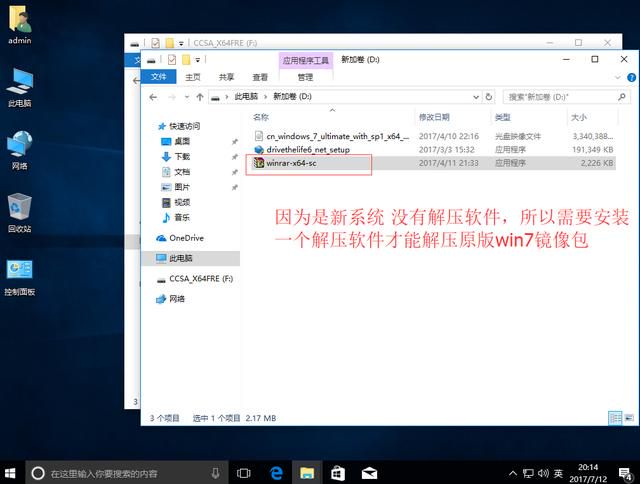Open the explorer help question icon
The width and height of the screenshot is (640, 484).
coord(631,77)
